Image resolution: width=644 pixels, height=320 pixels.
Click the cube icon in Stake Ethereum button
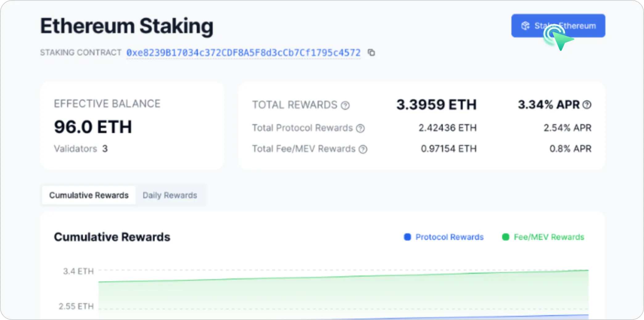point(525,26)
